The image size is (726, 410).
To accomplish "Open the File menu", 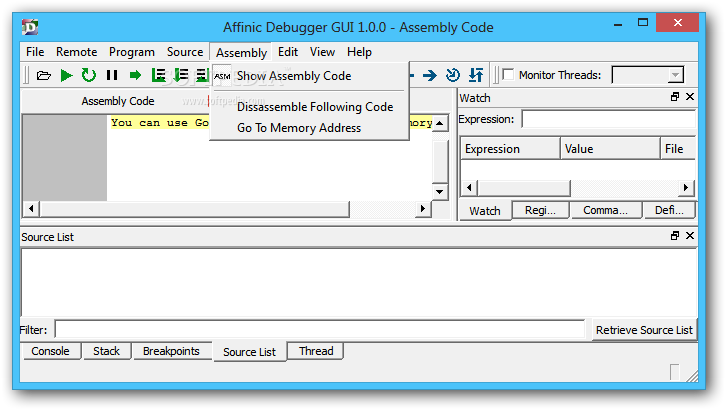I will click(x=35, y=52).
